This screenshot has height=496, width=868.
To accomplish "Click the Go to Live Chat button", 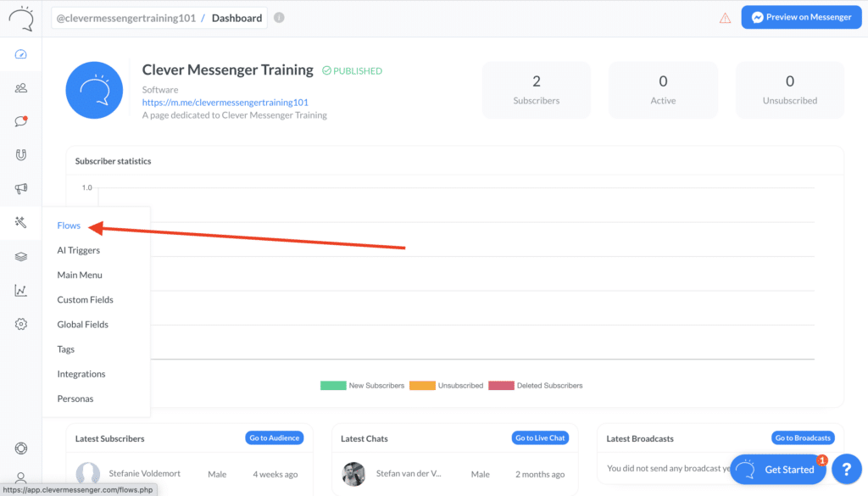I will [540, 438].
